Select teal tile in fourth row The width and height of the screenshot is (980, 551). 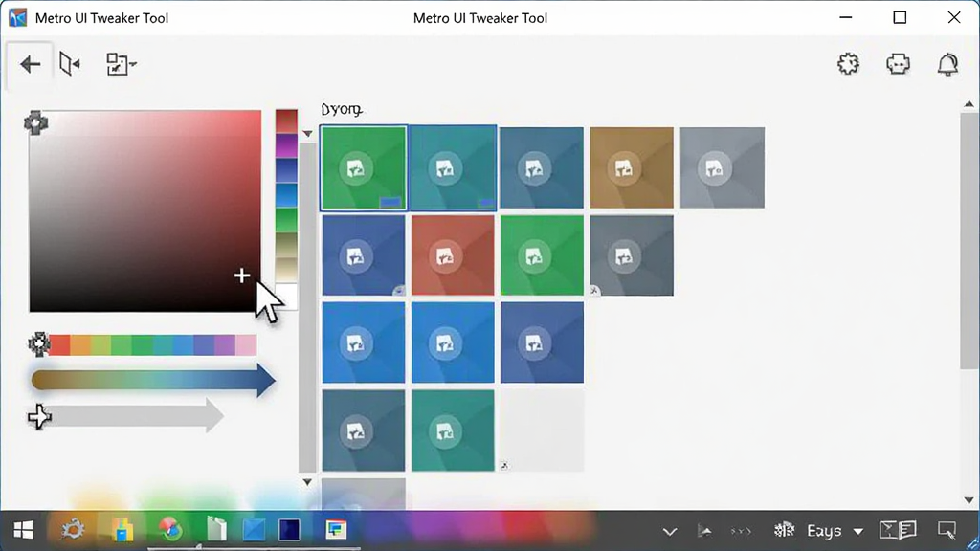pos(453,430)
